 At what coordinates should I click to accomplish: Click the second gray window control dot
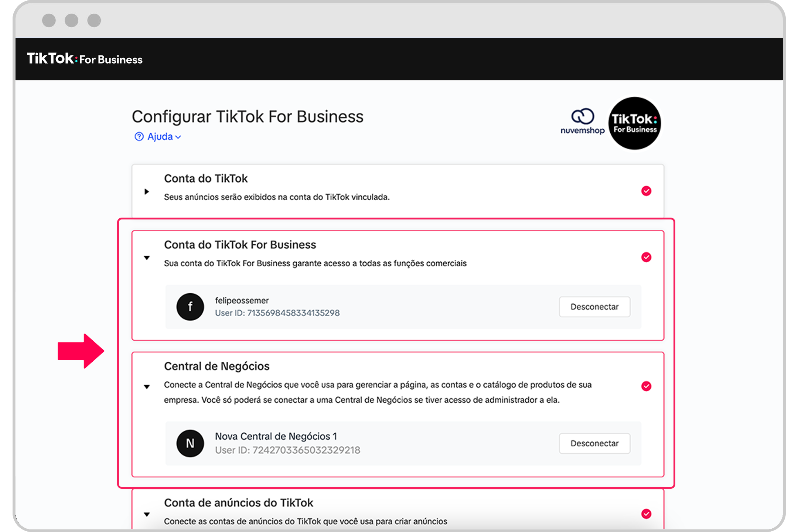click(71, 20)
